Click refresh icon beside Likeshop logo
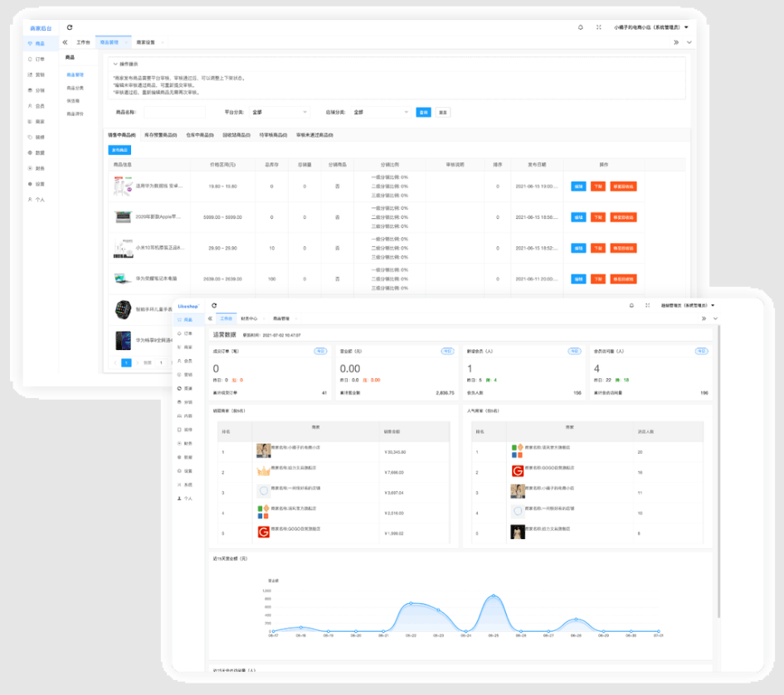784x695 pixels. point(214,305)
